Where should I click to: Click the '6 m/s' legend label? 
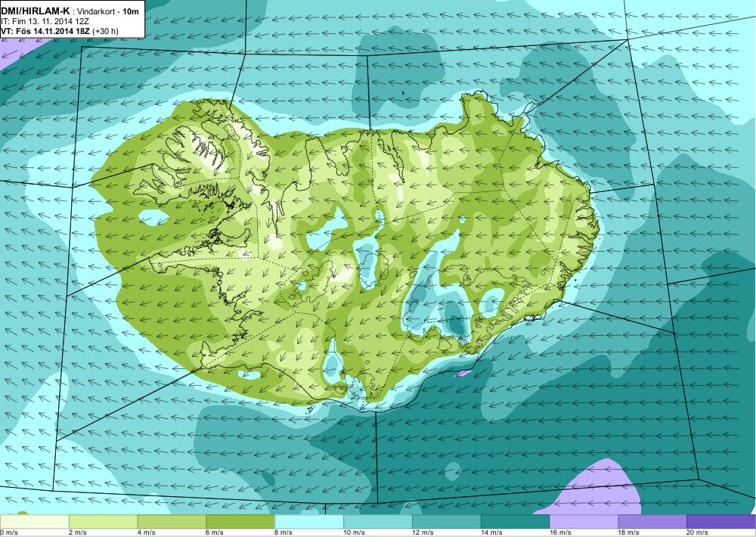coord(215,532)
